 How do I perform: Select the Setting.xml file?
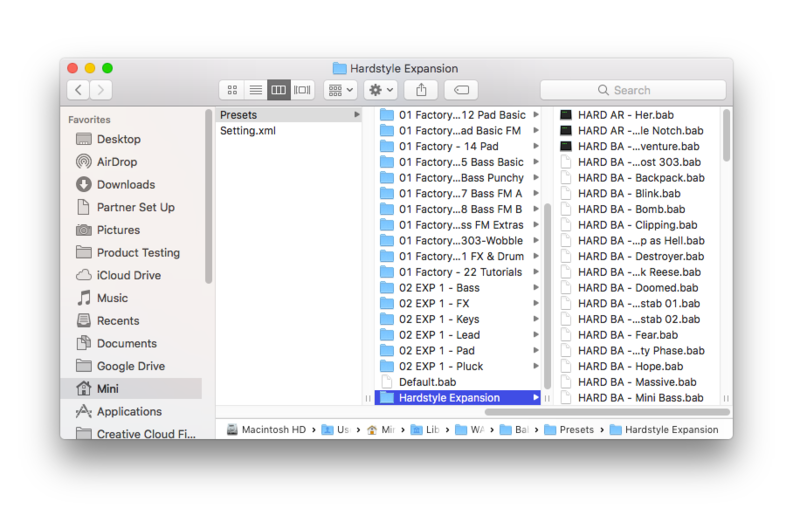248,131
